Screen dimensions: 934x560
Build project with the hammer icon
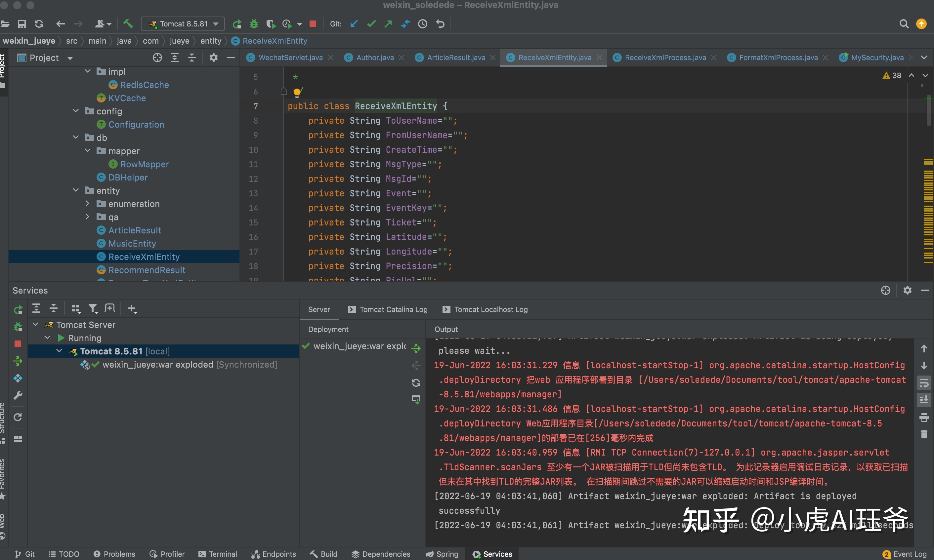pos(128,24)
